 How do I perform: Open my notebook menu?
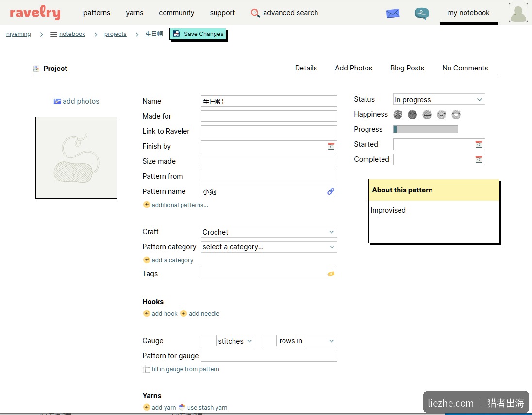tap(468, 13)
